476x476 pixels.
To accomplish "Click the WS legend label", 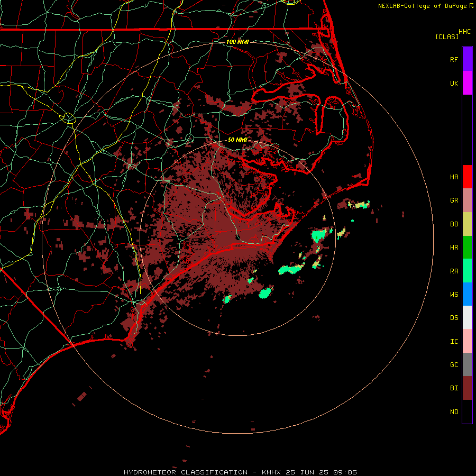I will 454,294.
